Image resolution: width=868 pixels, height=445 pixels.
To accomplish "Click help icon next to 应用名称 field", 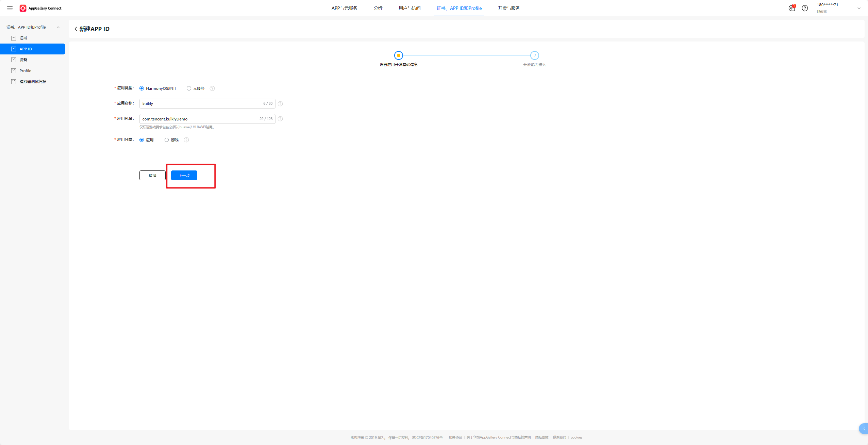I will (280, 104).
